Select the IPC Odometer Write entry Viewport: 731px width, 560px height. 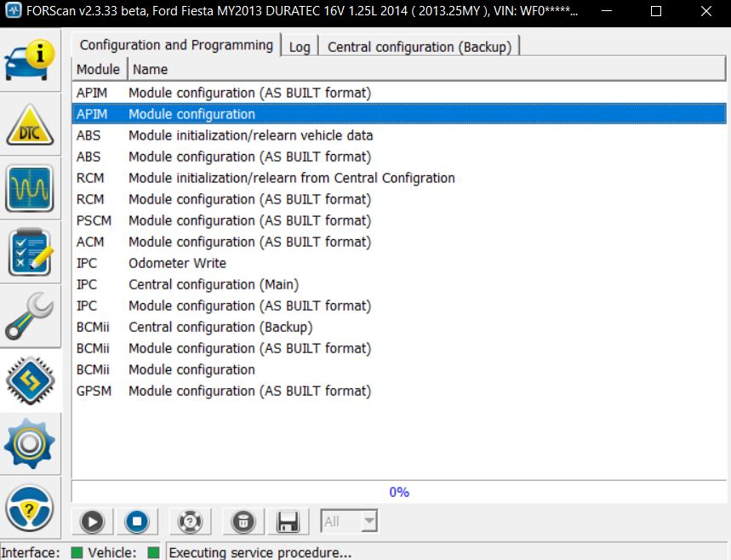177,263
